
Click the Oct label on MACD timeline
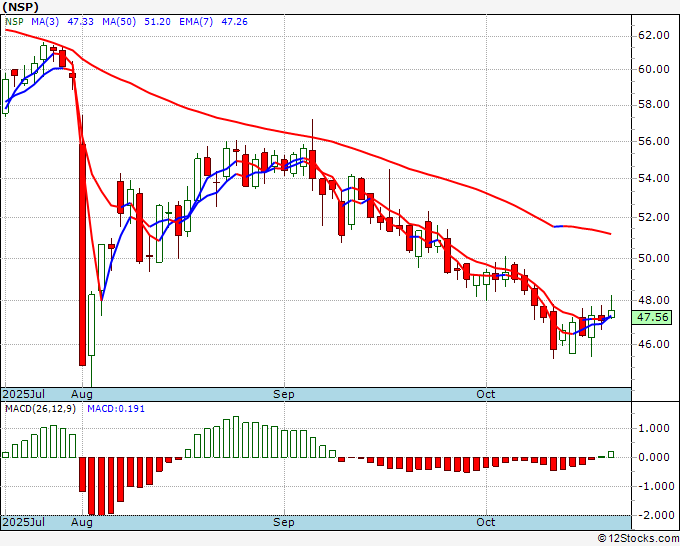(x=485, y=522)
